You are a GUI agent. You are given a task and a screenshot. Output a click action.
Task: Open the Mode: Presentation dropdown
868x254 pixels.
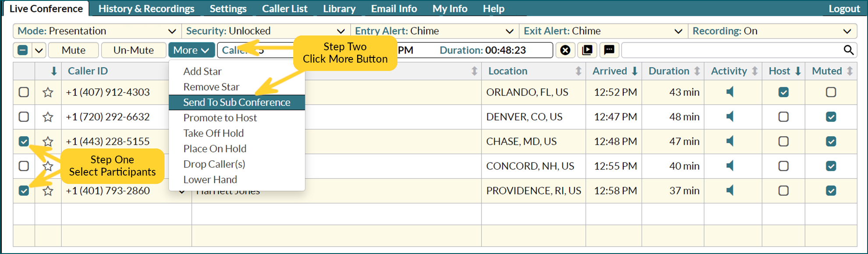point(97,31)
